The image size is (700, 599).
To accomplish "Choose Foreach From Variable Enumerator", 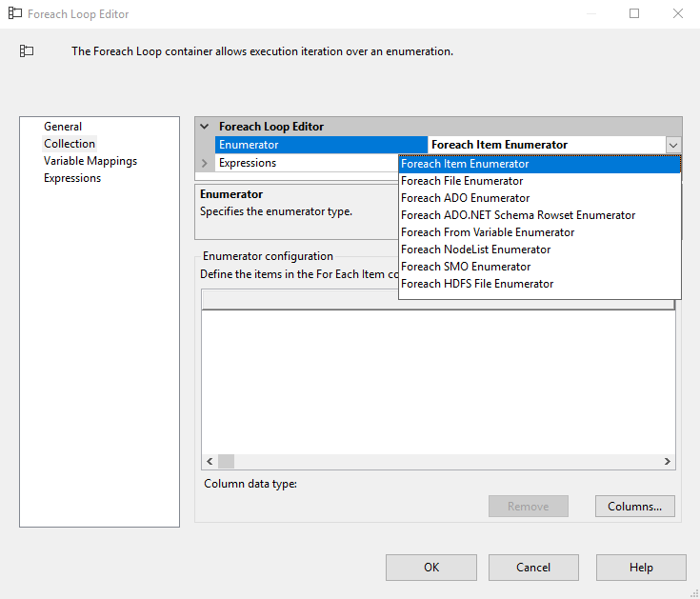I will click(488, 232).
